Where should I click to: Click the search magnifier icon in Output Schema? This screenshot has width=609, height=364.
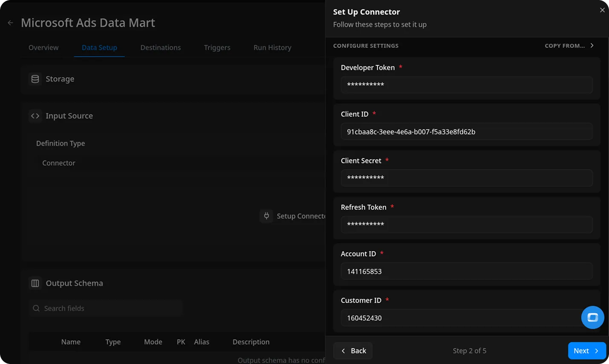tap(36, 308)
